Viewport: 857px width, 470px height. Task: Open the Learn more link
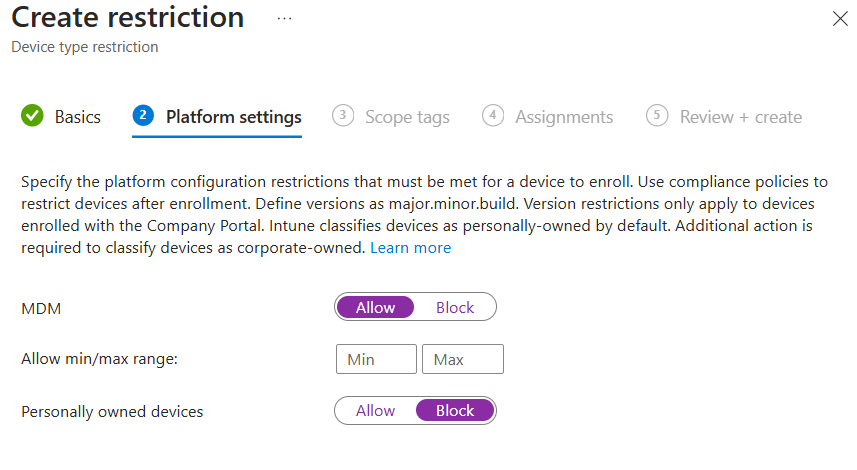point(410,247)
